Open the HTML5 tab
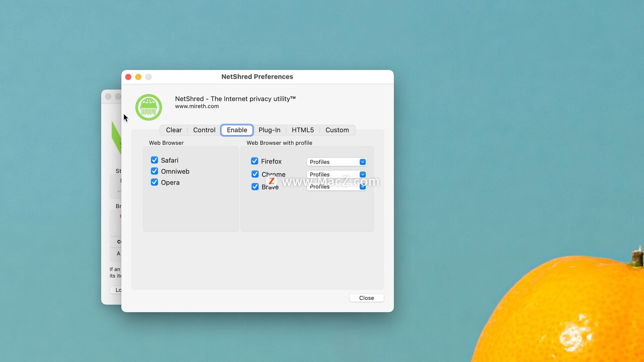 point(303,130)
